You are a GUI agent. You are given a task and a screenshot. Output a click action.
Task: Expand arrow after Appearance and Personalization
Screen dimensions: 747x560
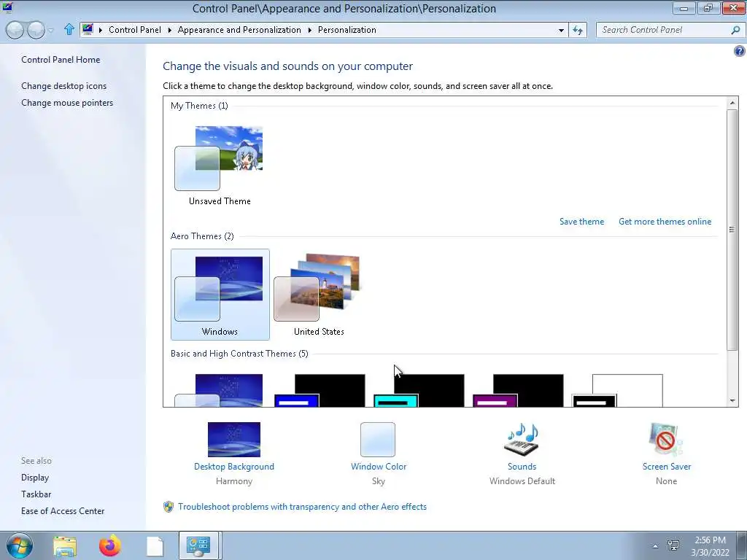click(309, 30)
